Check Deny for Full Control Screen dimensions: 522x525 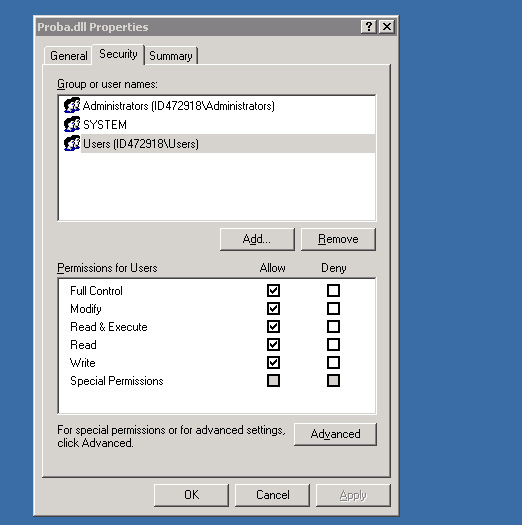(x=333, y=290)
